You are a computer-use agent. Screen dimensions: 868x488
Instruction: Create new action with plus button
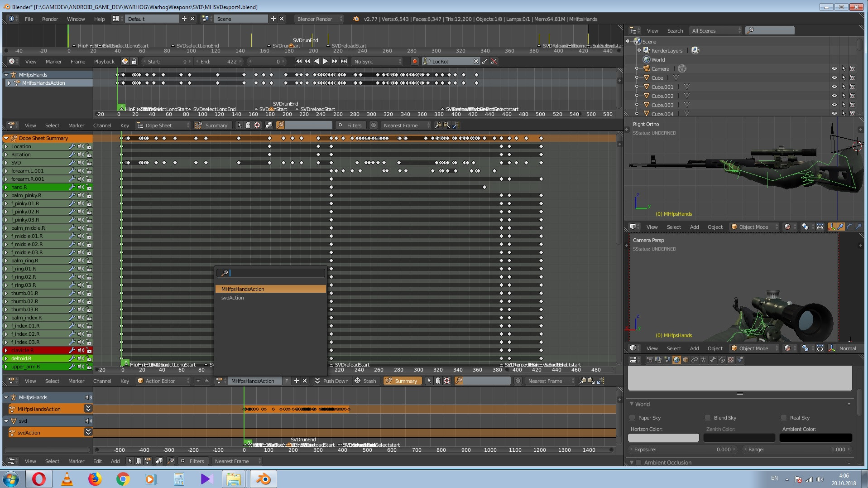tap(296, 381)
